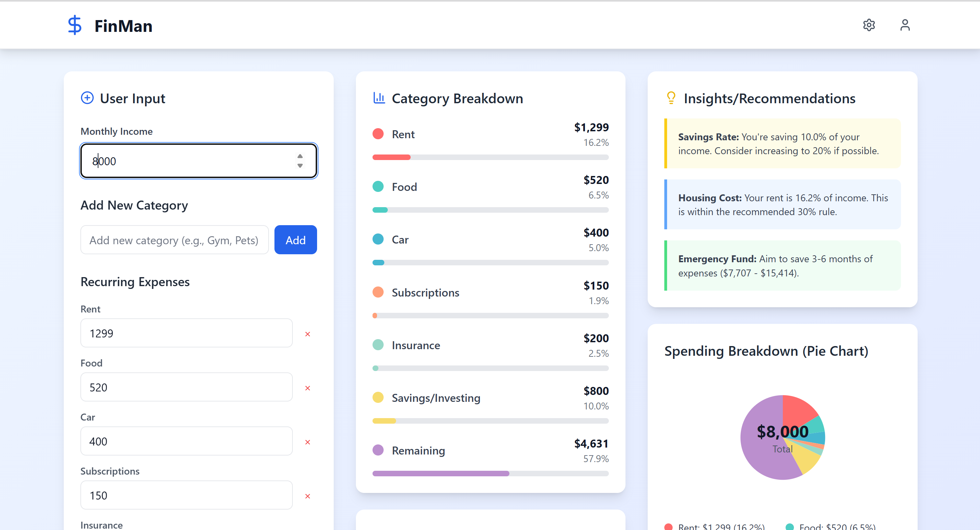Focus the Add new category text field
980x530 pixels.
point(174,240)
